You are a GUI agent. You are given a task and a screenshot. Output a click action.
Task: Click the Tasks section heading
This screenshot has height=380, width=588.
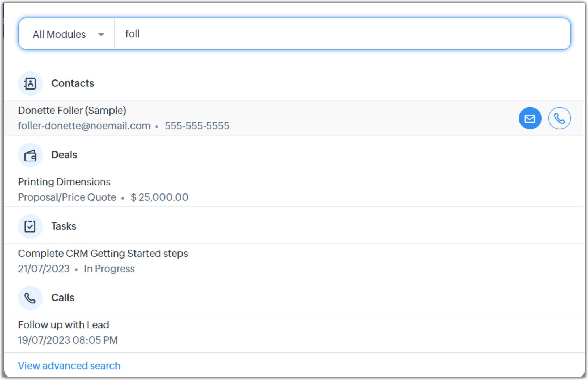pos(64,226)
